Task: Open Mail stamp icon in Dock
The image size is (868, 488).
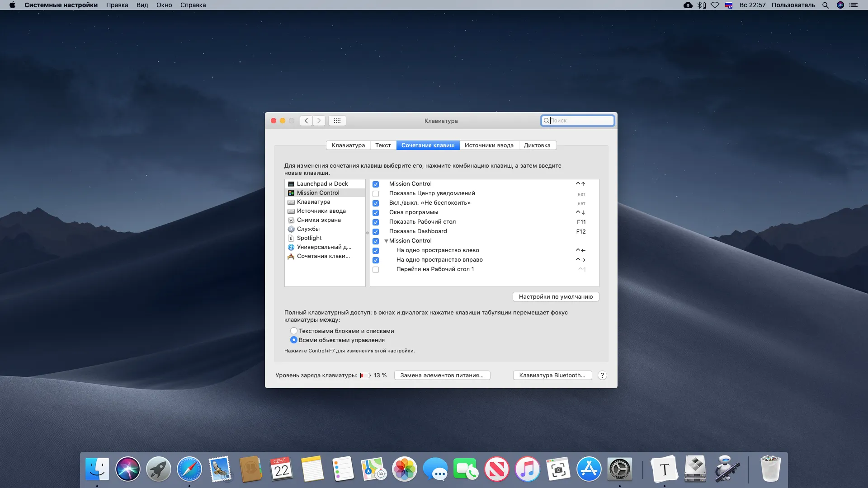Action: (x=220, y=469)
